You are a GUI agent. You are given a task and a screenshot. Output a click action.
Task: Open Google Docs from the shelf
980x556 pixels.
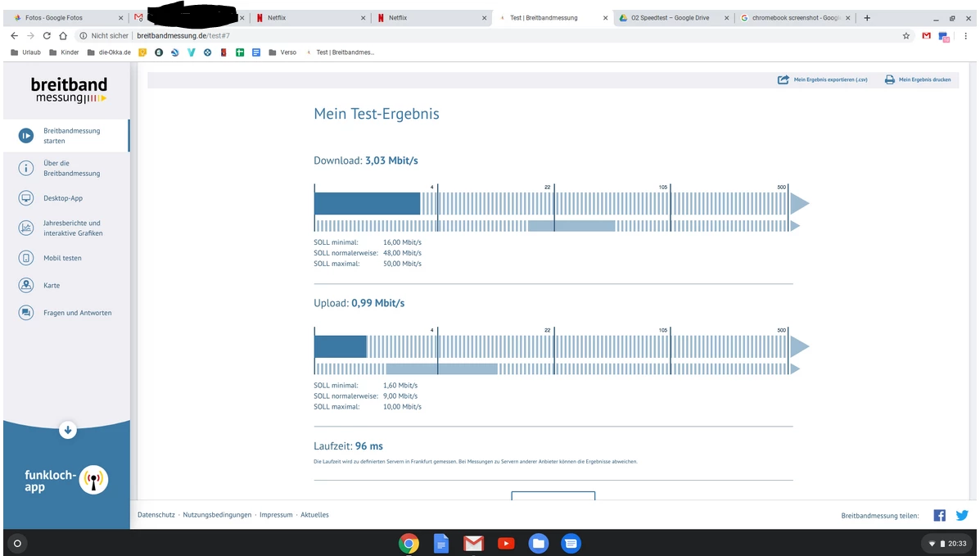441,544
